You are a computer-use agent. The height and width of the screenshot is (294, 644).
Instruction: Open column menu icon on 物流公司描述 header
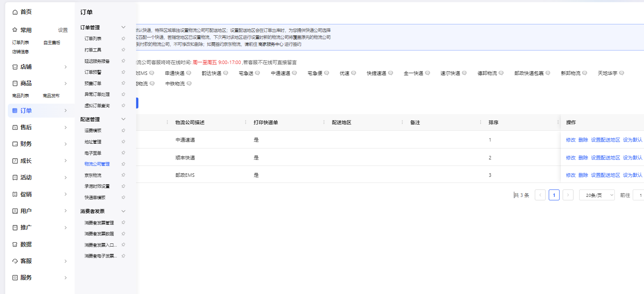click(x=246, y=122)
